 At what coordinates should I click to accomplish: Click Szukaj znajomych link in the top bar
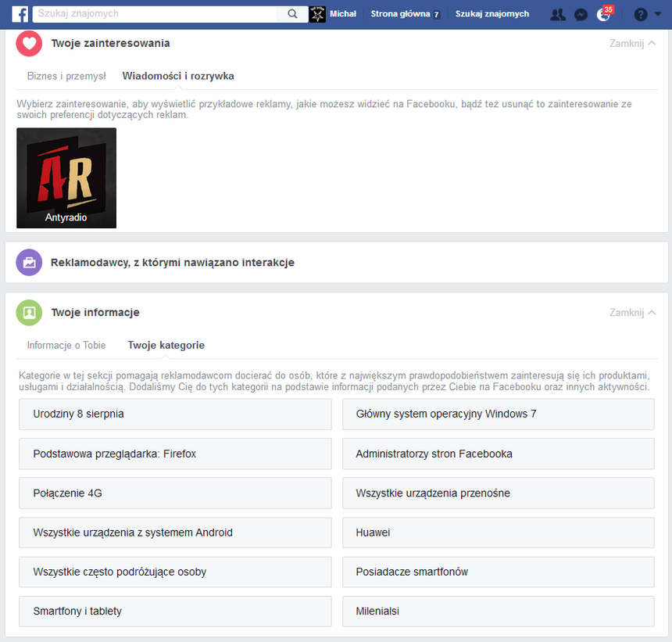(x=492, y=14)
